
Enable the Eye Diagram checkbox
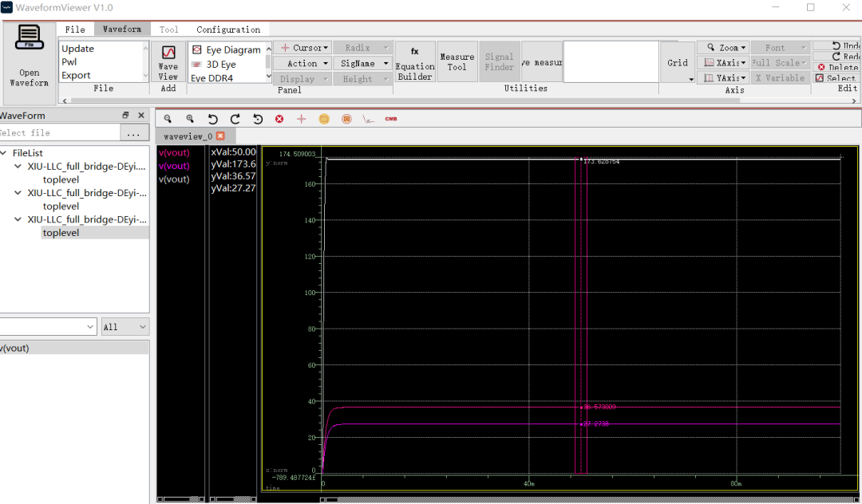click(x=196, y=49)
